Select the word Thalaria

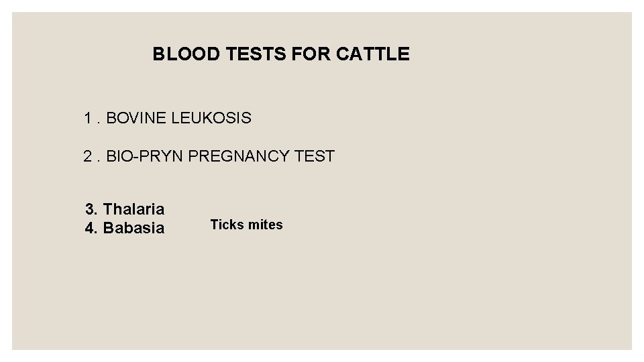pos(134,210)
